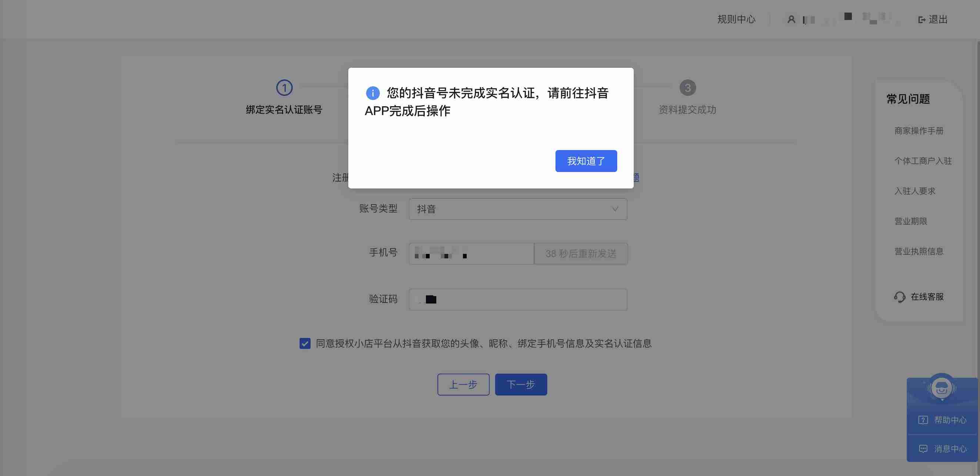Click the robot assistant avatar icon

pos(941,388)
